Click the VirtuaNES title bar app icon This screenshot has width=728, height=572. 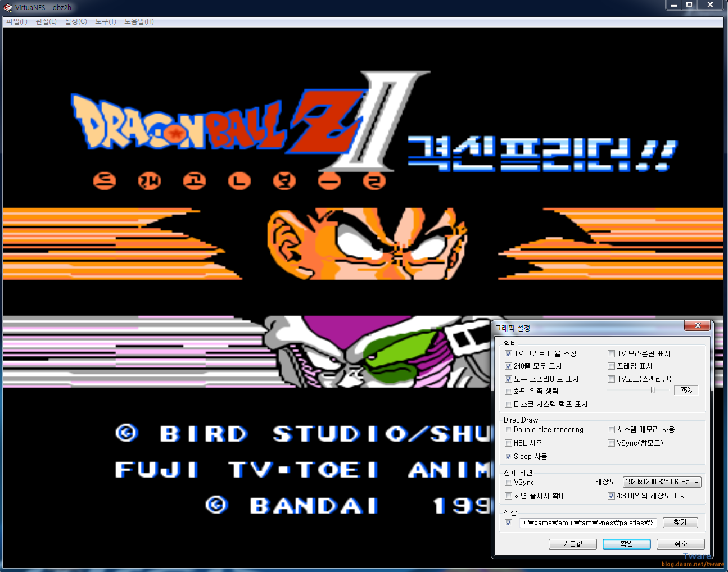pyautogui.click(x=8, y=8)
